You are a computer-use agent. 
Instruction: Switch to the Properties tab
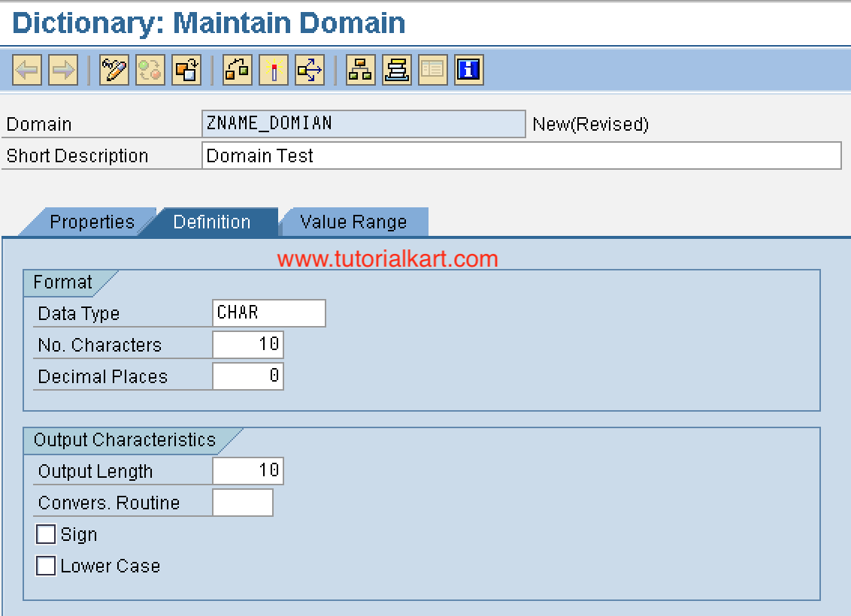pyautogui.click(x=91, y=222)
